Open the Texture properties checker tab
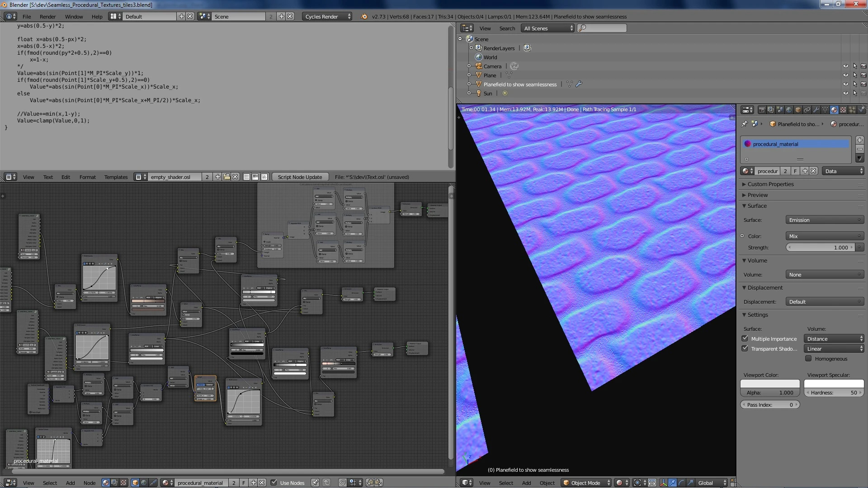The height and width of the screenshot is (488, 868). point(843,110)
